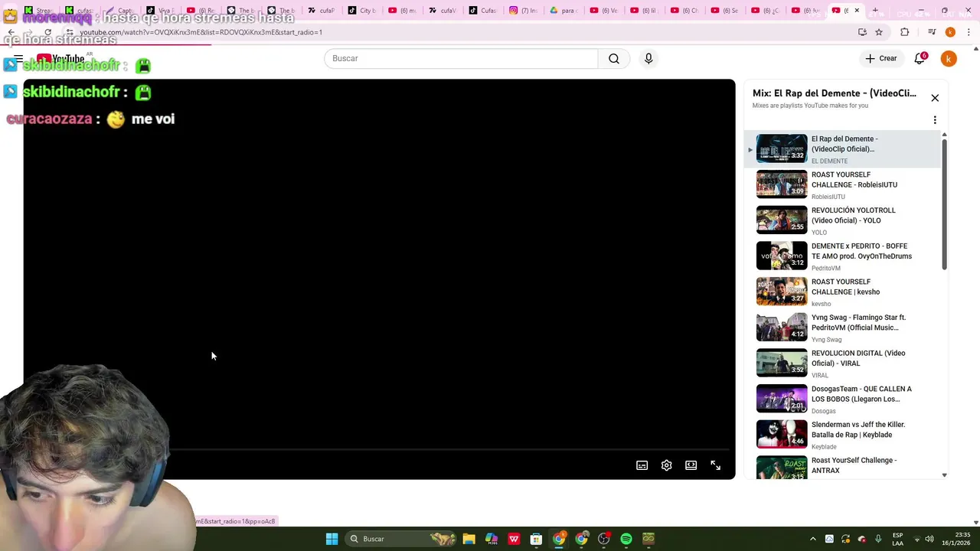Switch video to theater mode

691,465
